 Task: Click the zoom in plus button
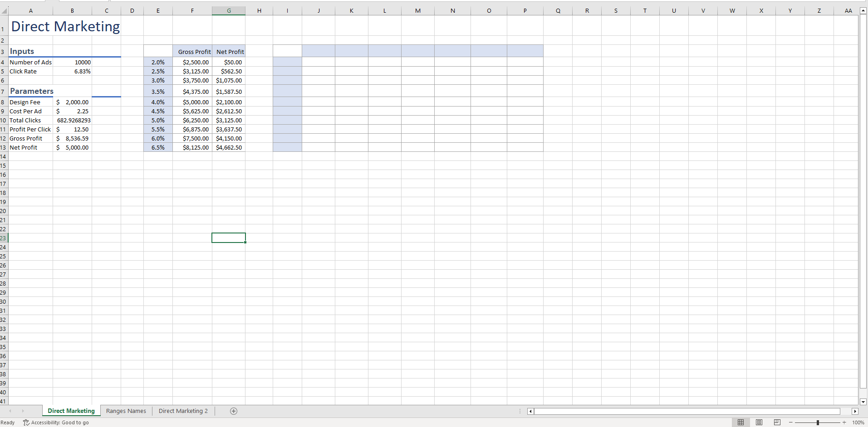point(844,422)
